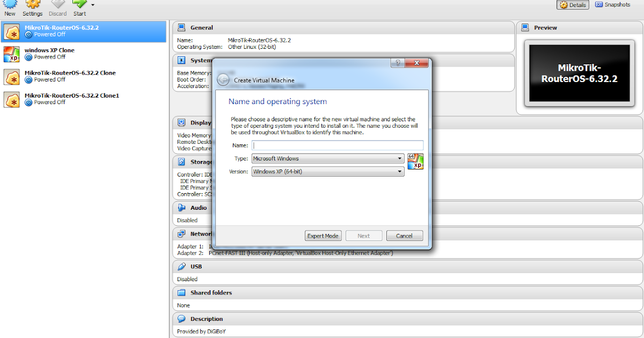Click the General section monitor icon
644x338 pixels.
pyautogui.click(x=181, y=27)
